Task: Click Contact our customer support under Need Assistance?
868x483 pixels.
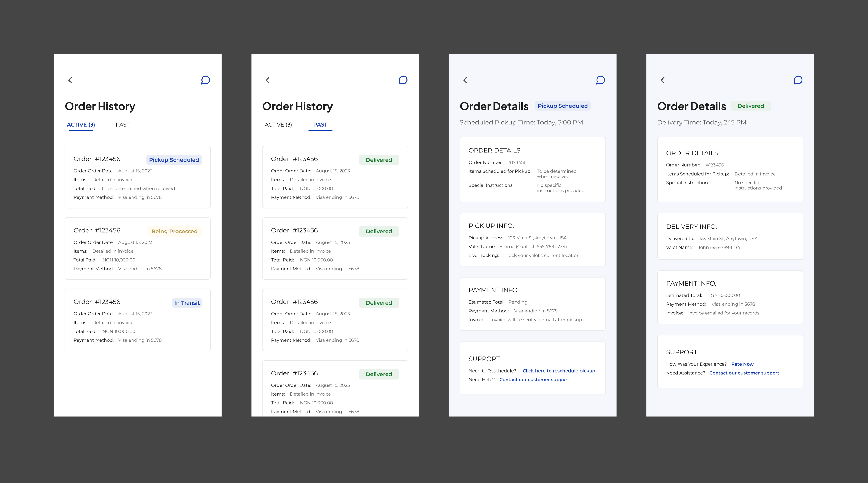Action: click(x=744, y=373)
